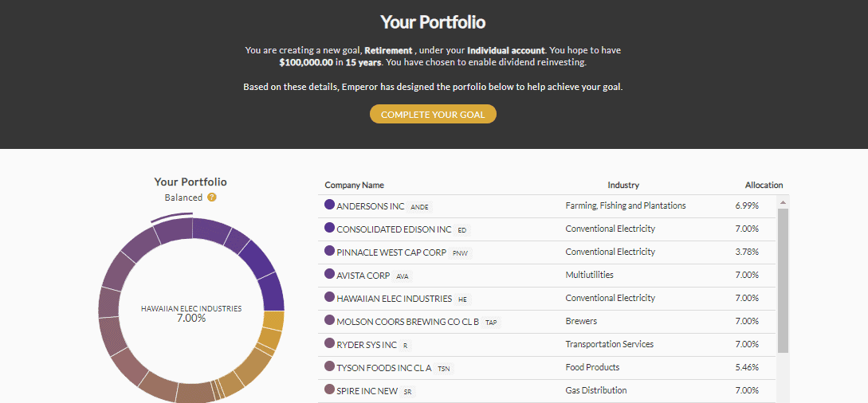Click the scroll-up arrow of the holdings list
Image resolution: width=868 pixels, height=403 pixels.
point(783,202)
